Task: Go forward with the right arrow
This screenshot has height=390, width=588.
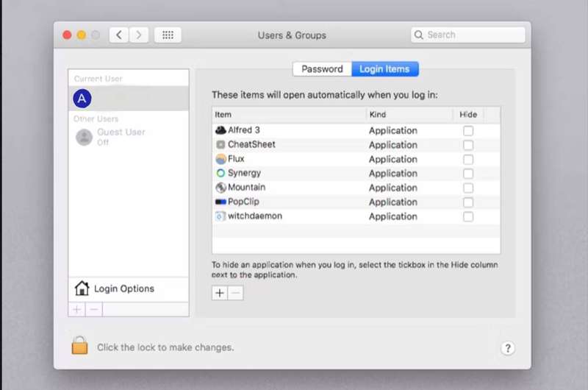Action: 139,35
